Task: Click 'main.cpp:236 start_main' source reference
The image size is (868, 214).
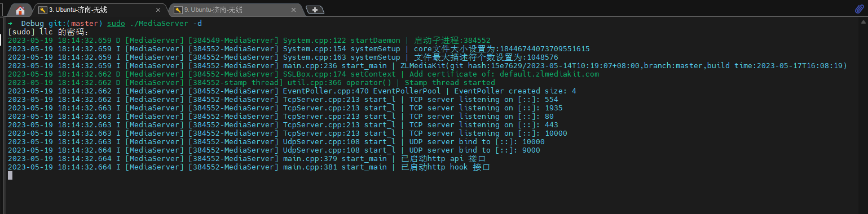Action: tap(334, 65)
